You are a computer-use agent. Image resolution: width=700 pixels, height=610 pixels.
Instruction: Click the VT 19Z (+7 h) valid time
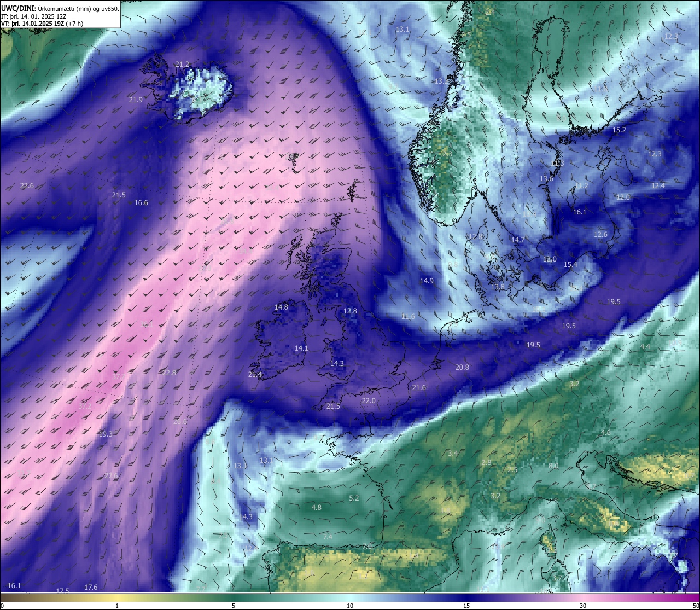point(42,24)
